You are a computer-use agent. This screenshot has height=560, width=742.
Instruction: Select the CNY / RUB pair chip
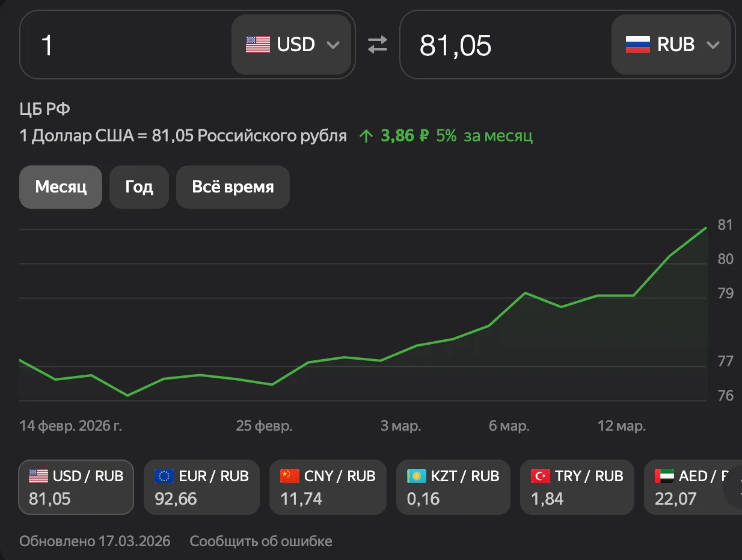point(328,487)
